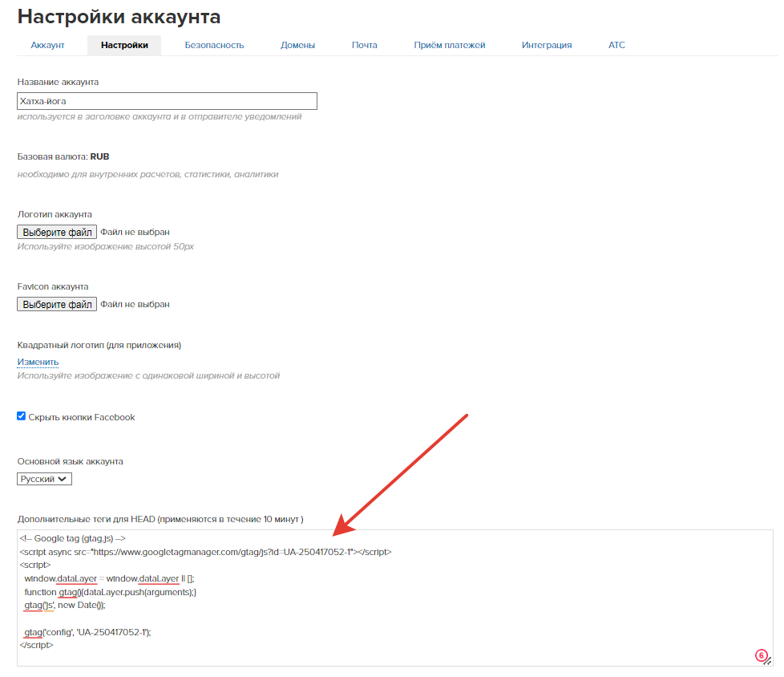
Task: Click the Основной язык аккаунта label
Action: [70, 461]
